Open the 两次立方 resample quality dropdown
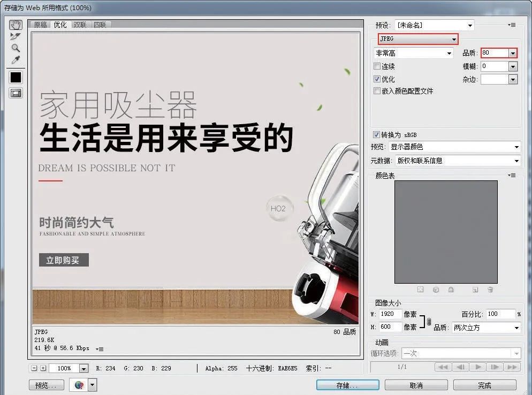 point(487,328)
